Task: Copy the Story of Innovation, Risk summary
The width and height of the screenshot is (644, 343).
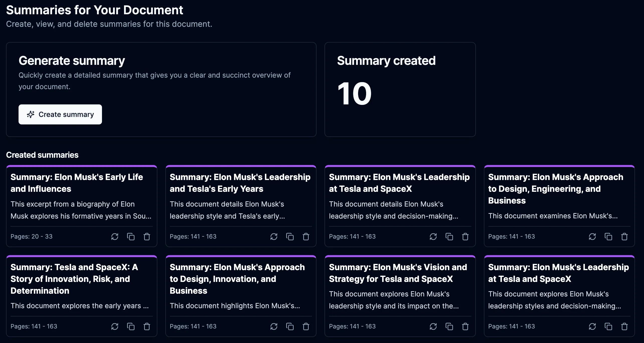Action: point(131,326)
